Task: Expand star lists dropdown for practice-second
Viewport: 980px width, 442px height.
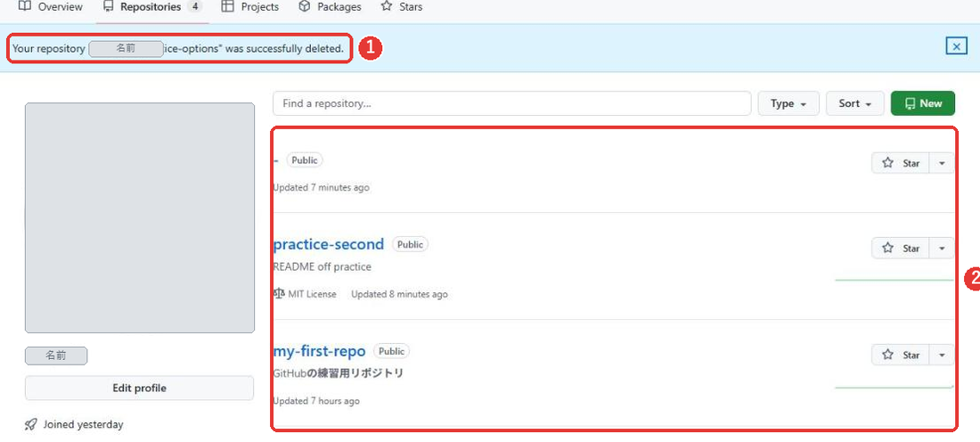Action: (942, 249)
